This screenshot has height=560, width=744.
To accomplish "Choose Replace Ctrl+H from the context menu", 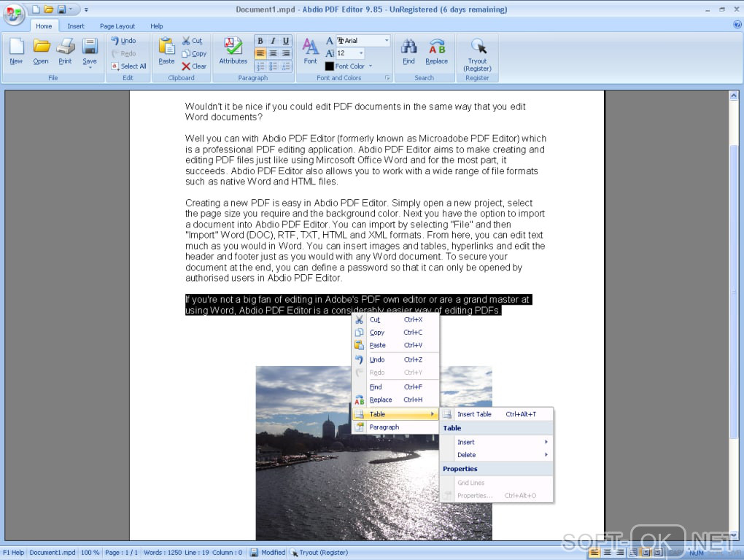I will [x=395, y=400].
